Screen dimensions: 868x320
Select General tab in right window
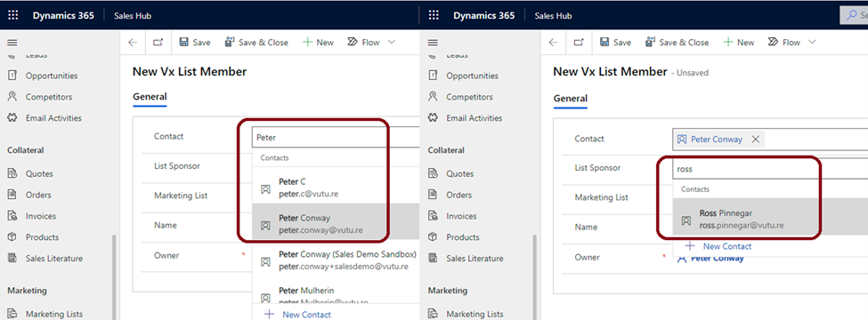pyautogui.click(x=570, y=99)
